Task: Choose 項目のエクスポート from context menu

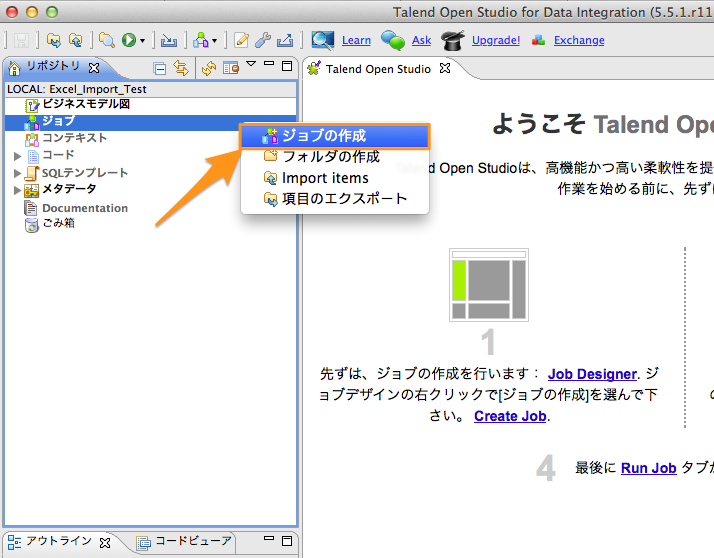Action: 335,199
